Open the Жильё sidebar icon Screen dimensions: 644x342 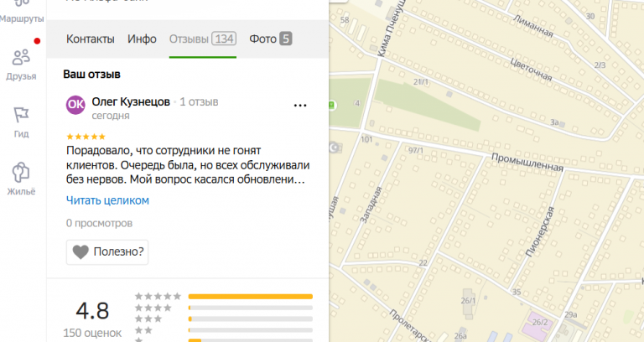tap(21, 172)
